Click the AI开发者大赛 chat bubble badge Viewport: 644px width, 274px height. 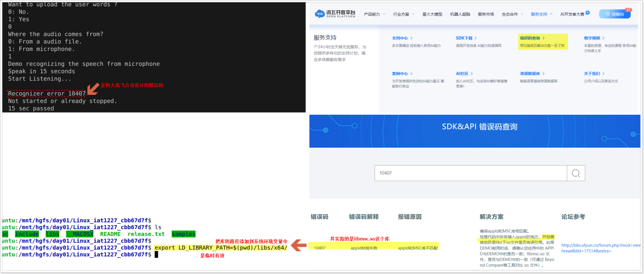[588, 12]
